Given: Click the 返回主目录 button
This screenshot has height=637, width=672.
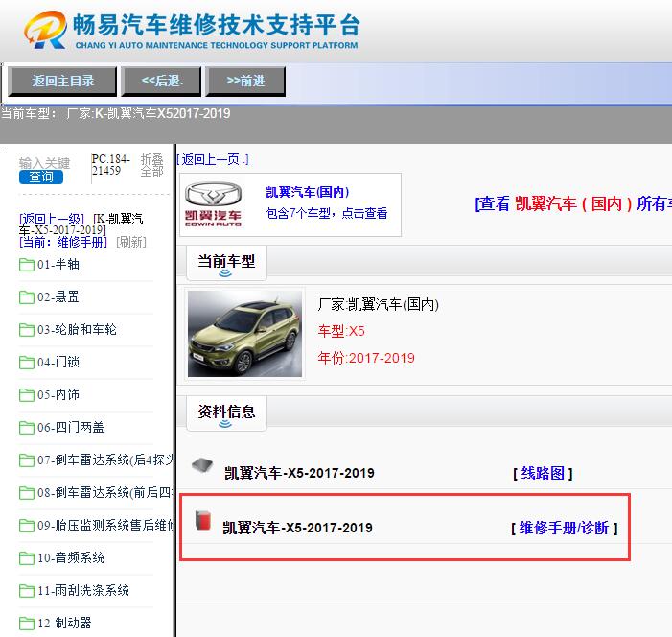Looking at the screenshot, I should coord(62,81).
